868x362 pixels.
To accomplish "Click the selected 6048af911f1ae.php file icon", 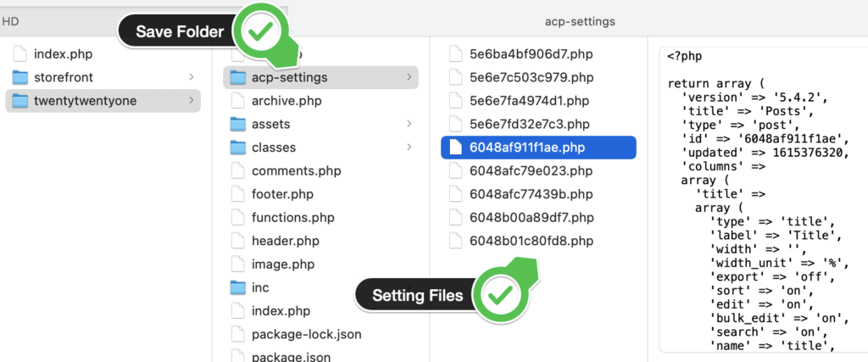I will (455, 148).
